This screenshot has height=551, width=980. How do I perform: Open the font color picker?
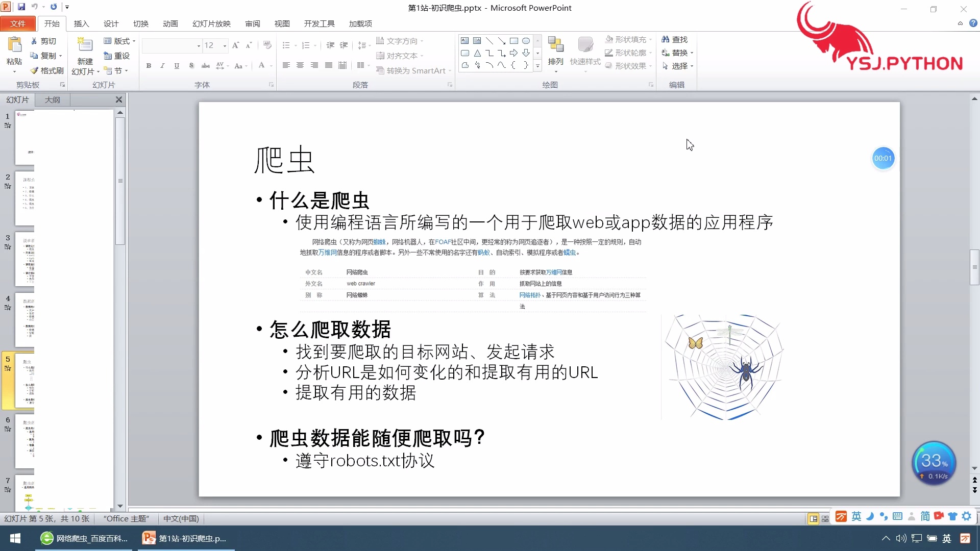[x=265, y=65]
